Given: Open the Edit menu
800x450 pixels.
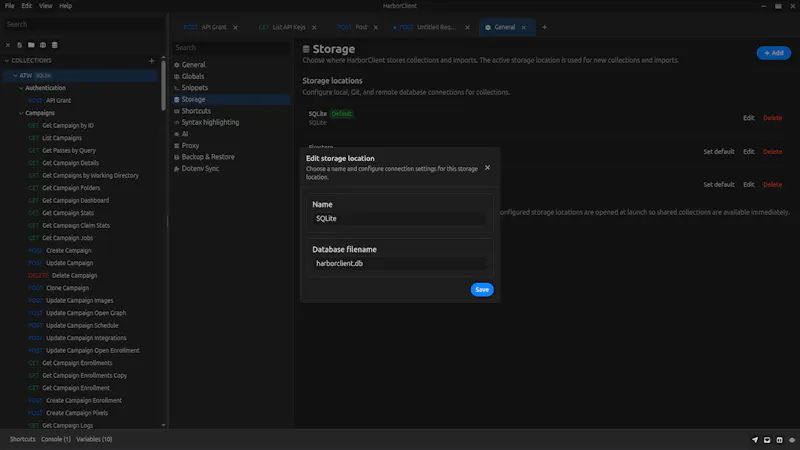Looking at the screenshot, I should pos(27,6).
